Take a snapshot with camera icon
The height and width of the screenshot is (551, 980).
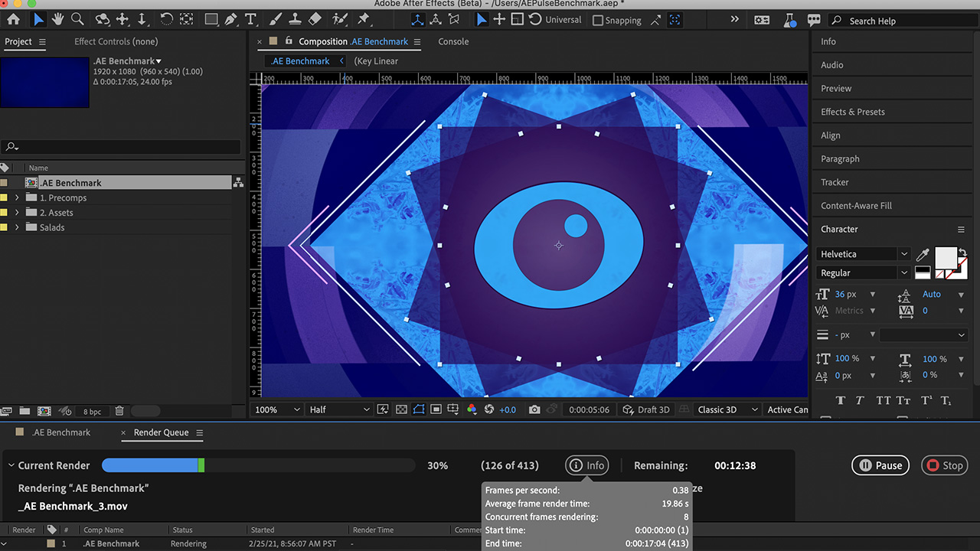534,409
